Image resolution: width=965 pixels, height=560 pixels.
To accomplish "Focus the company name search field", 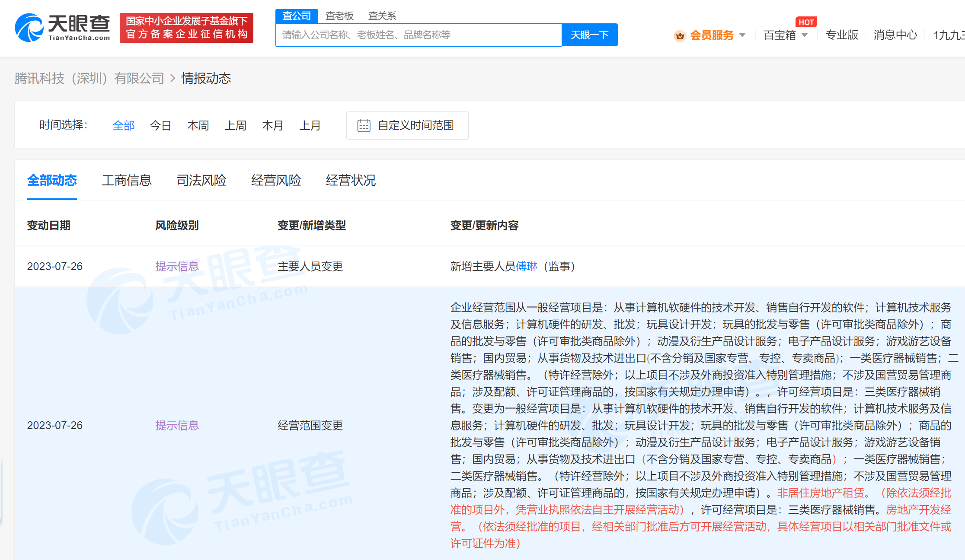I will coord(419,35).
